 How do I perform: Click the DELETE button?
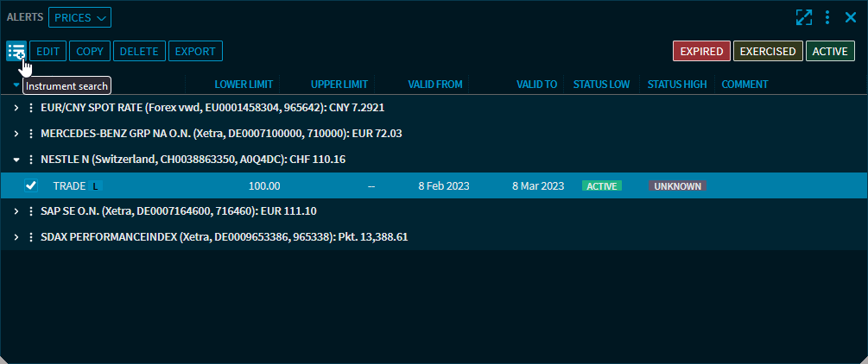pyautogui.click(x=139, y=51)
